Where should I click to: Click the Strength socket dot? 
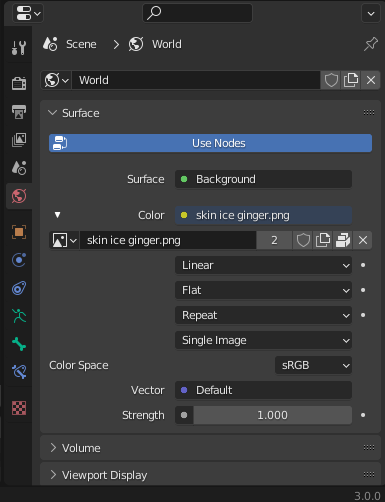pyautogui.click(x=184, y=415)
